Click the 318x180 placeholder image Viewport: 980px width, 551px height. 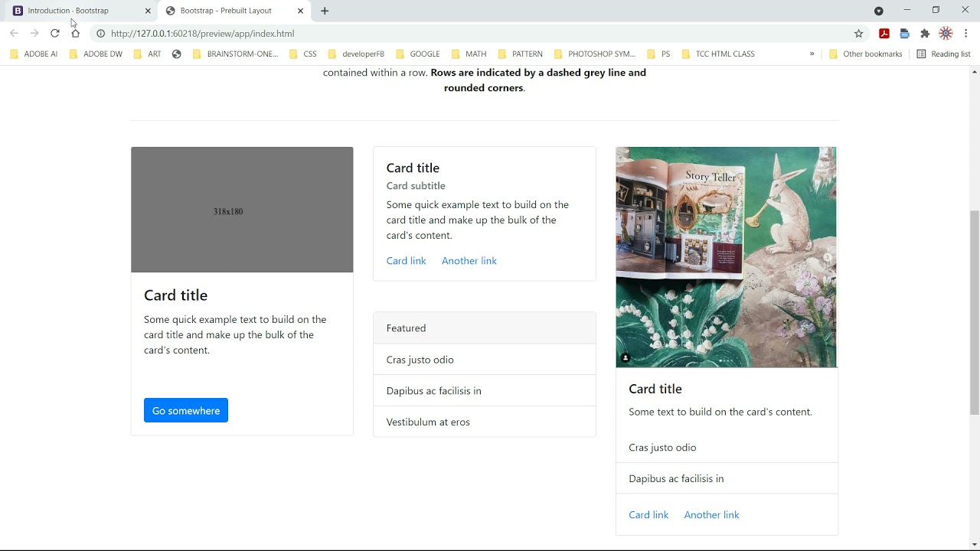[x=242, y=210]
